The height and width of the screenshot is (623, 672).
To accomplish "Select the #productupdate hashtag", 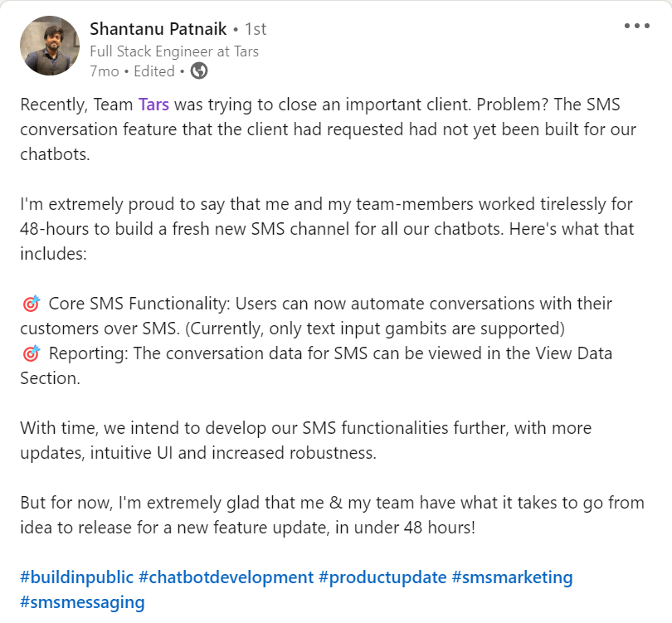I will 382,577.
